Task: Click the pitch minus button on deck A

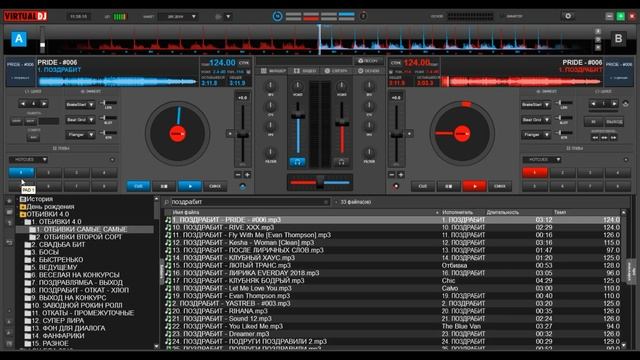Action: tap(238, 174)
